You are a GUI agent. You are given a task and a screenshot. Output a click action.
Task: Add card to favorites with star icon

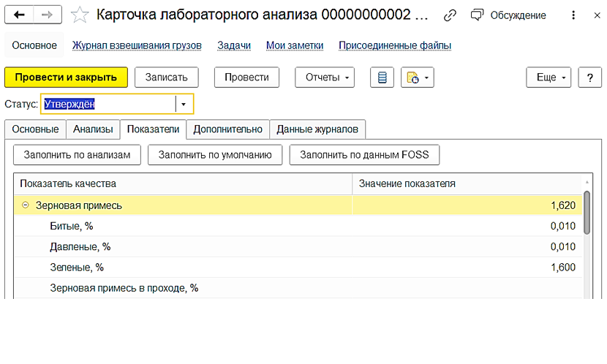pos(80,15)
